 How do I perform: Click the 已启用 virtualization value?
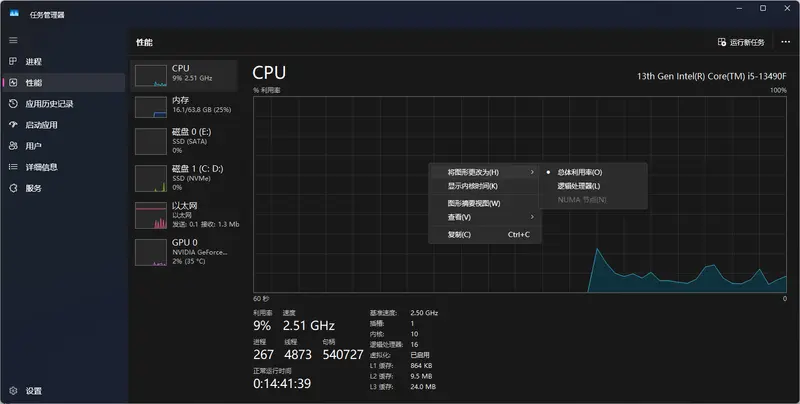(x=420, y=355)
